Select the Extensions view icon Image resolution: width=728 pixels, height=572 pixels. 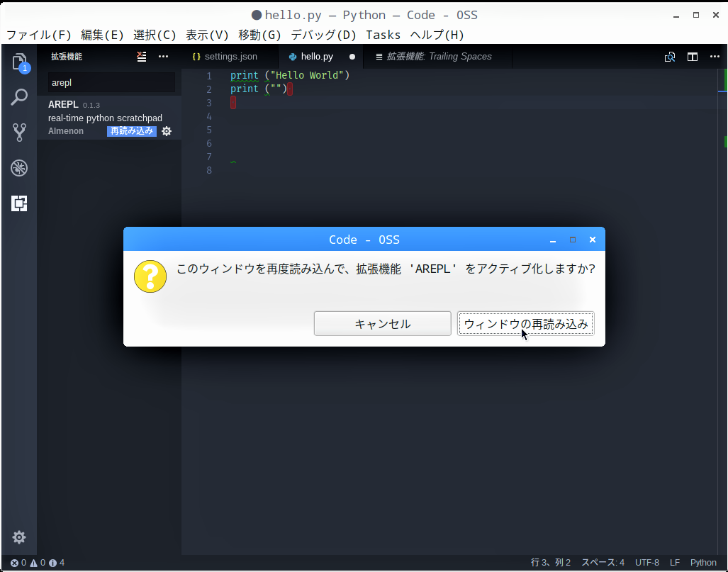19,203
